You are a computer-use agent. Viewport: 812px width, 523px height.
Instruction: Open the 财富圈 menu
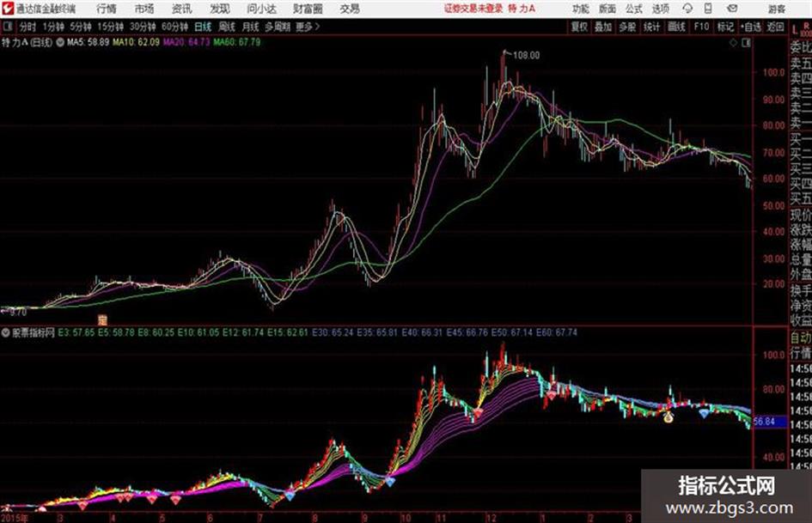308,9
